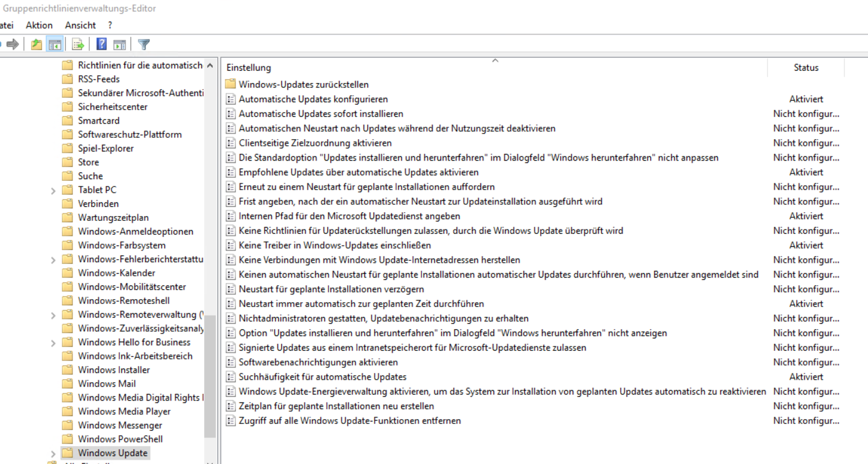Select Windows Ink-Arbeitsbereich in the tree
The image size is (868, 464).
[x=135, y=356]
